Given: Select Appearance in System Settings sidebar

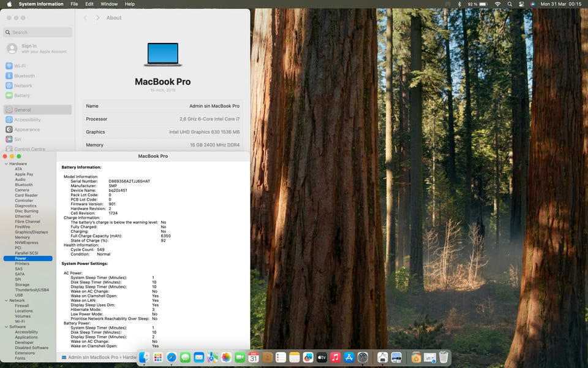Looking at the screenshot, I should pos(37,129).
